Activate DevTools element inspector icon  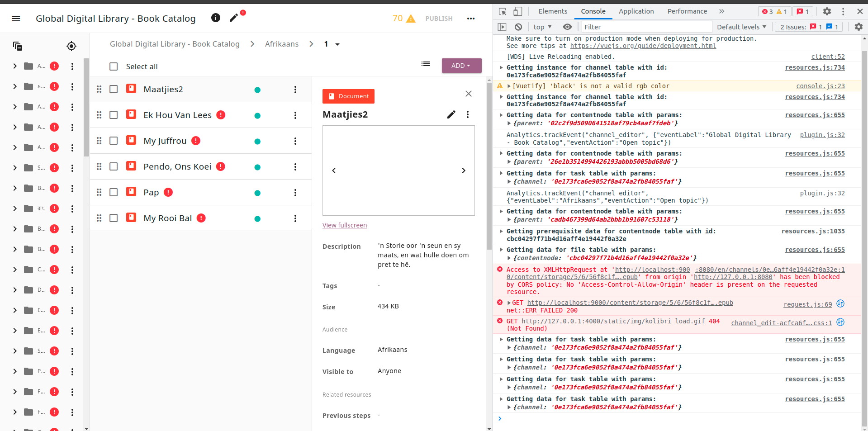coord(503,11)
